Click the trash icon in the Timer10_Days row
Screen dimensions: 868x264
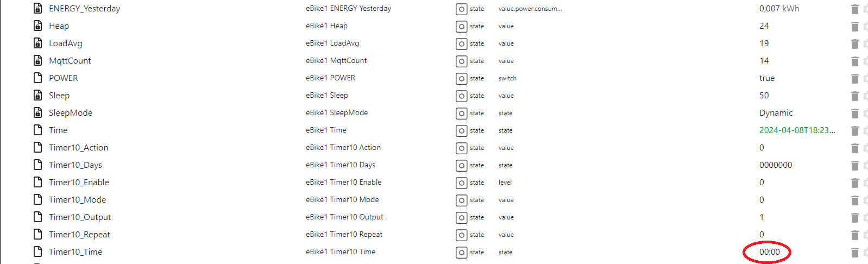click(854, 165)
